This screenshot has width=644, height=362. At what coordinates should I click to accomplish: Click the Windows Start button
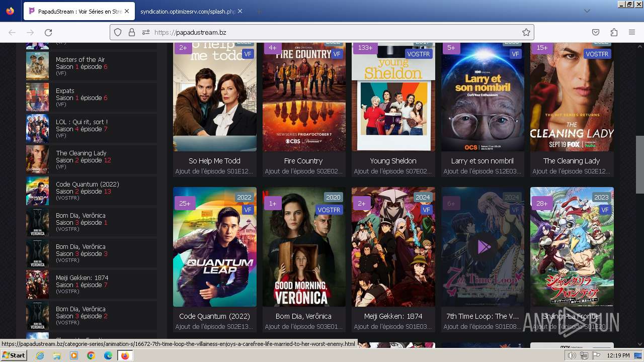click(14, 355)
